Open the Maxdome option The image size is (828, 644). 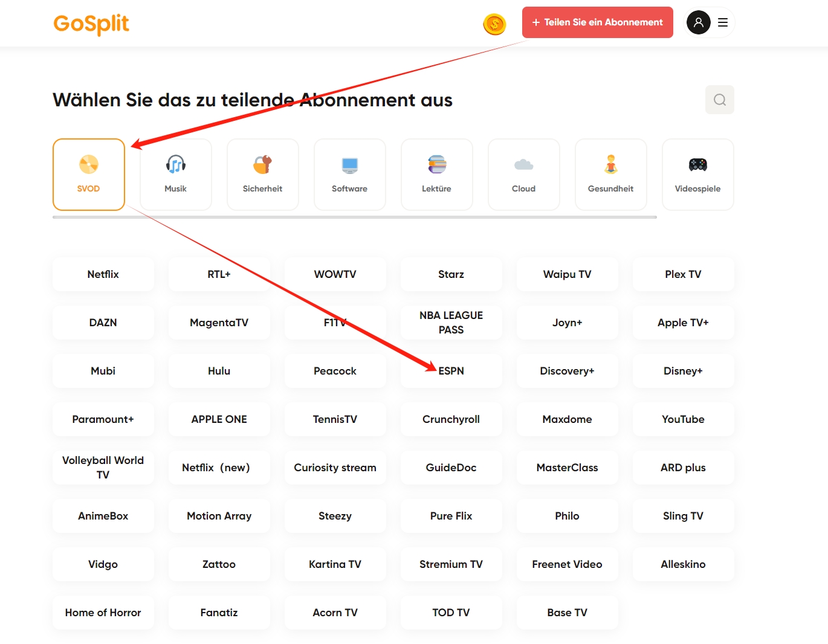[x=568, y=419]
